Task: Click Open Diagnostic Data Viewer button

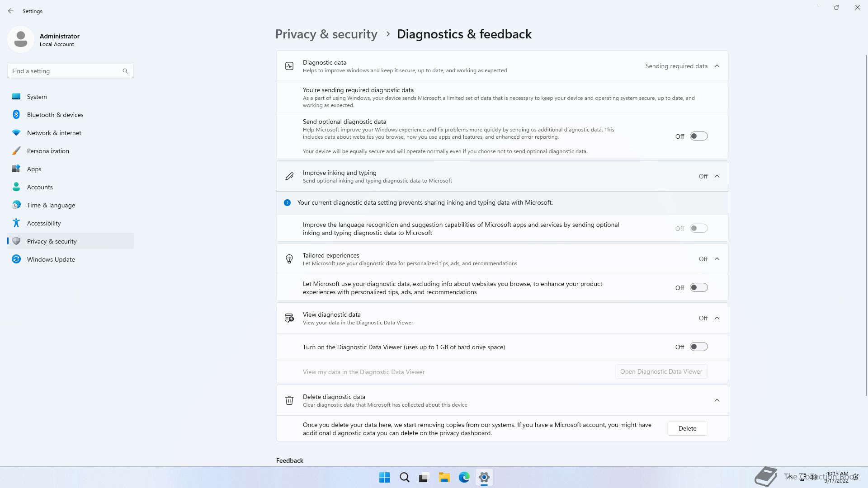Action: click(661, 372)
